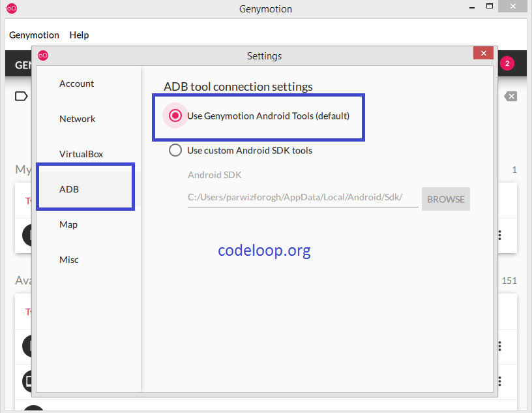Open the Account settings tab
This screenshot has height=413, width=532.
77,84
